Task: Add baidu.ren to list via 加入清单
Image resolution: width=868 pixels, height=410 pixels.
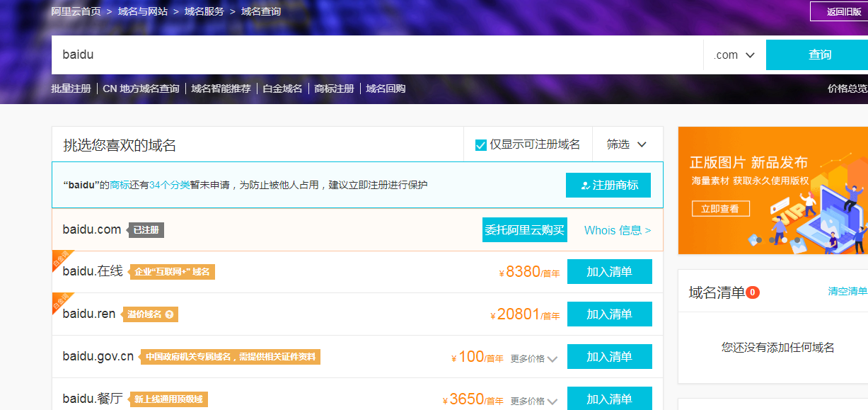Action: point(610,314)
